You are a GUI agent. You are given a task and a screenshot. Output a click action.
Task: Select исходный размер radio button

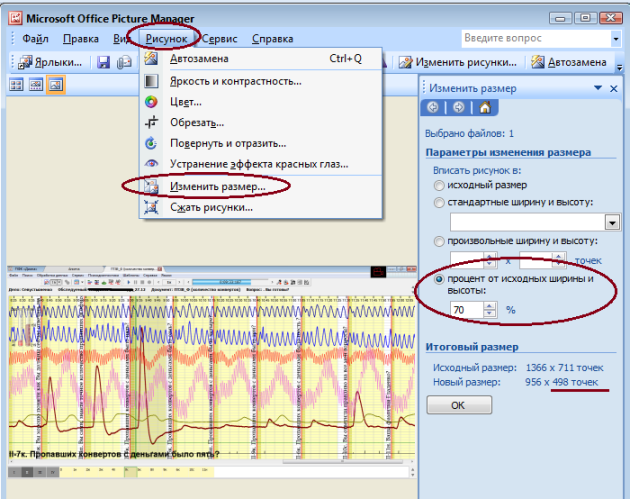(439, 186)
